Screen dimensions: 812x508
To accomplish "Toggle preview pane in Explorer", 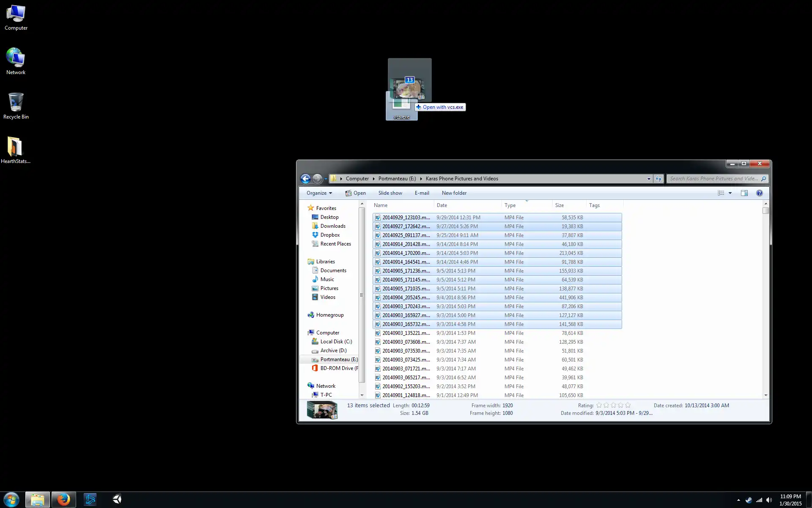I will click(744, 193).
